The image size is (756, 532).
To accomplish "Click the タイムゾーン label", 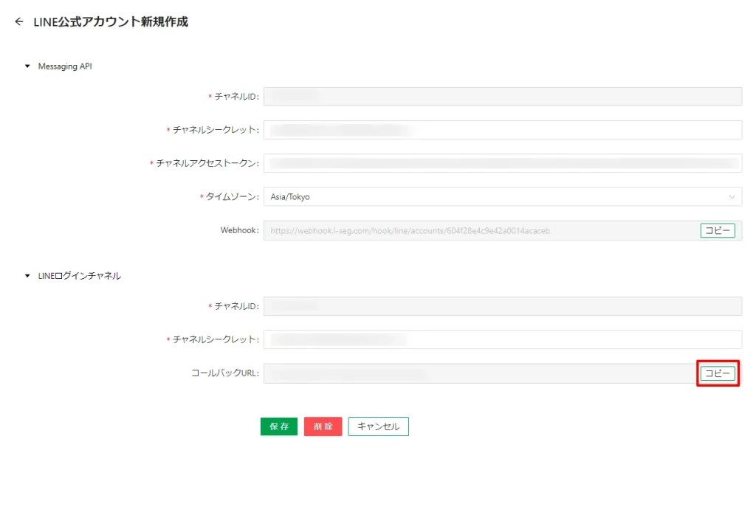I will 233,196.
